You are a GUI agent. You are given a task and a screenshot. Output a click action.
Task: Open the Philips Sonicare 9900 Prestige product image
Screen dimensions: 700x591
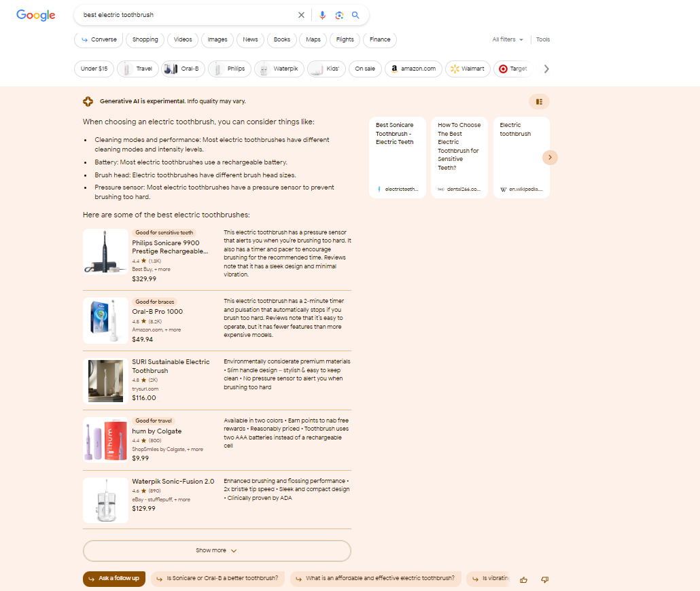[x=106, y=252]
